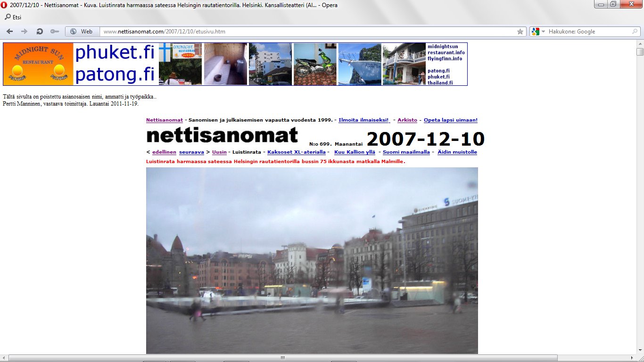Open the Arkisto link

tap(407, 120)
